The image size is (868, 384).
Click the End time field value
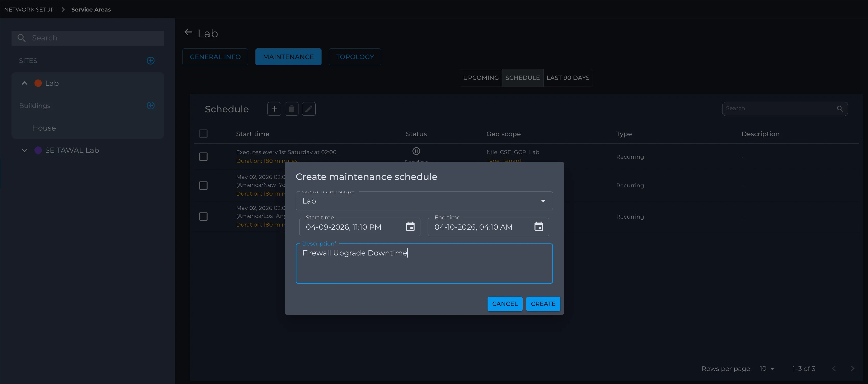[473, 227]
